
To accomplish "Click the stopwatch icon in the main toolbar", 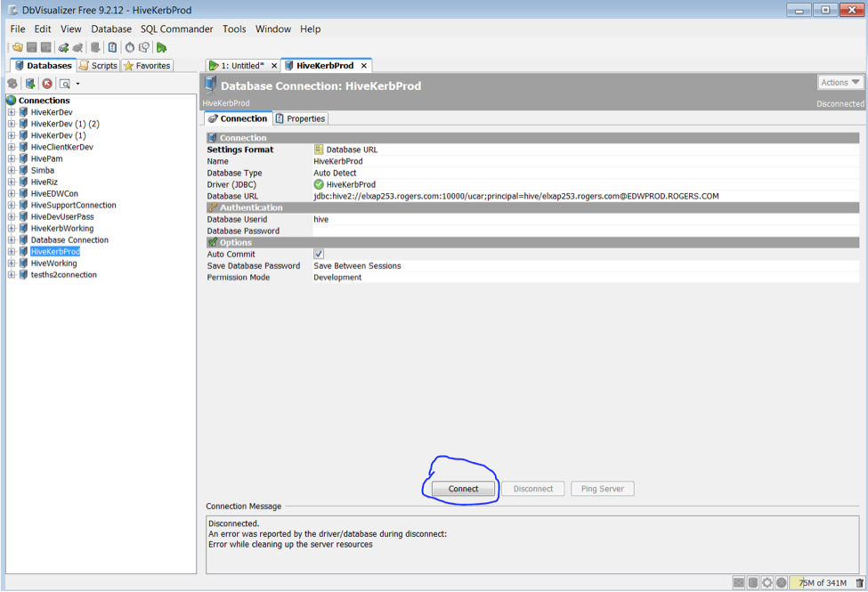I will click(129, 47).
